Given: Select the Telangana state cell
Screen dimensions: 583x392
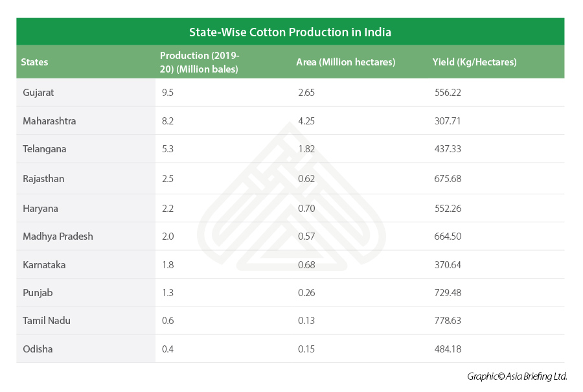Looking at the screenshot, I should click(45, 149).
